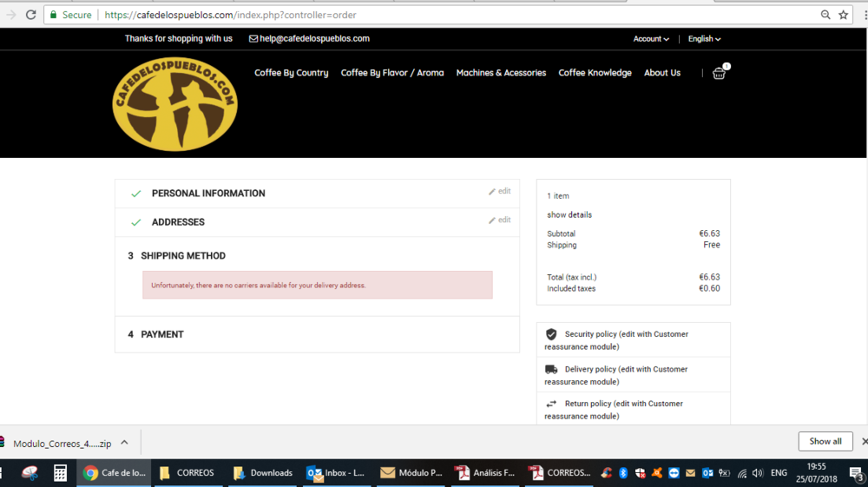Click the Return policy text

coord(614,410)
